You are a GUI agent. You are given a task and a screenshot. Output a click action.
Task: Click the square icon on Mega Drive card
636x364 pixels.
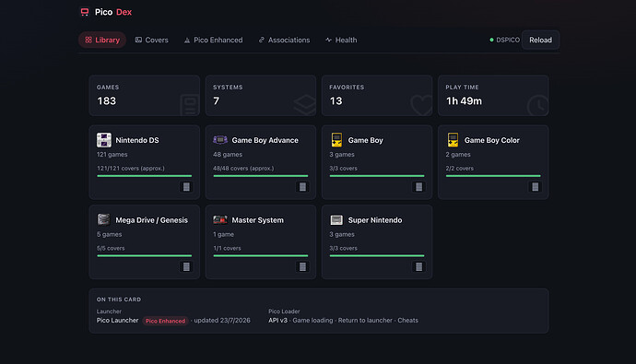(x=186, y=266)
